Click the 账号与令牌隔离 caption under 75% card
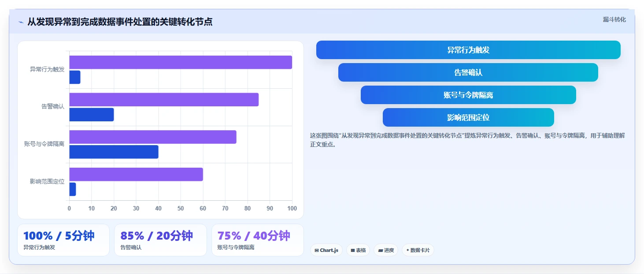This screenshot has height=274, width=644. pos(236,248)
